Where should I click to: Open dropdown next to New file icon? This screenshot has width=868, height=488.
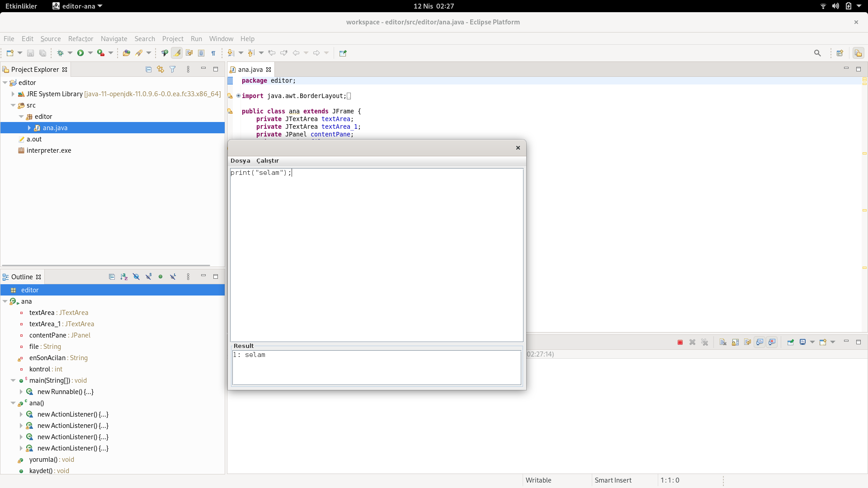pos(20,53)
